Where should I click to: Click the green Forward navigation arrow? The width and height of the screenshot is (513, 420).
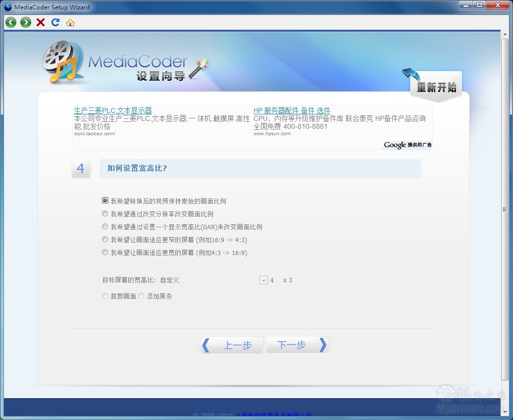click(26, 22)
